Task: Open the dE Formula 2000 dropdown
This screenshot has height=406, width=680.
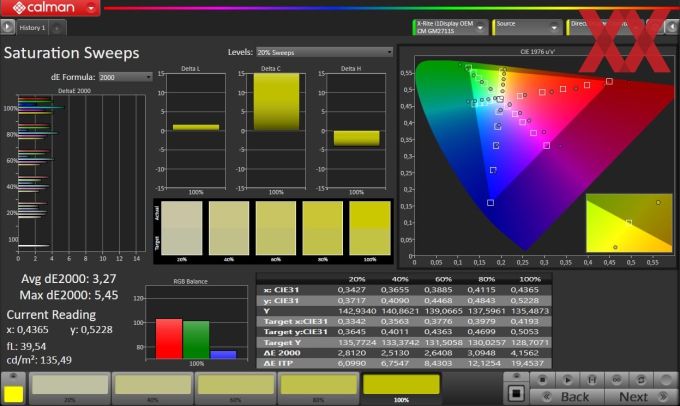Action: (125, 77)
